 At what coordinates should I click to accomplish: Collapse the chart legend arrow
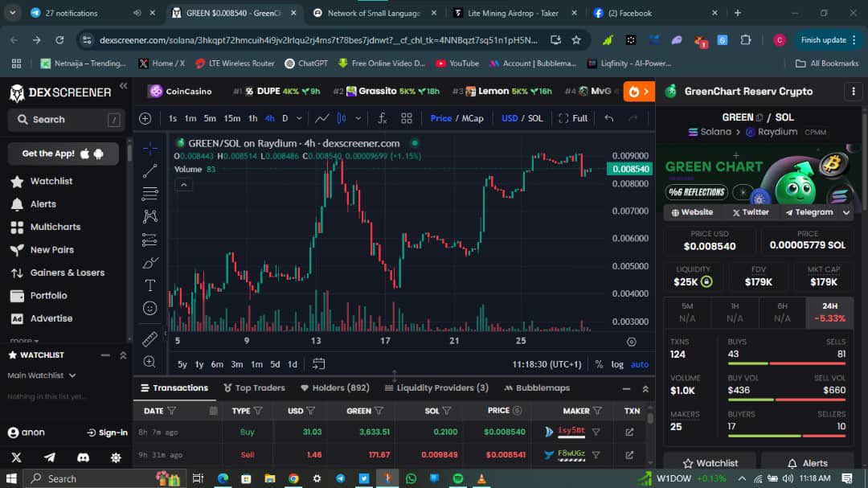pos(184,184)
